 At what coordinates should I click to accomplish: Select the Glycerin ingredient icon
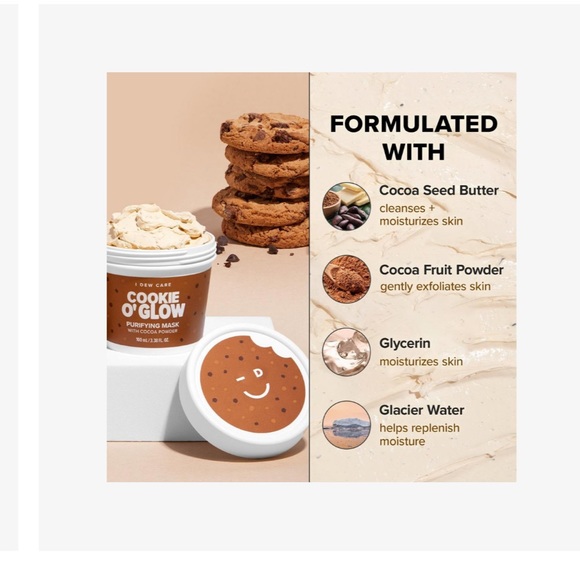pos(347,352)
